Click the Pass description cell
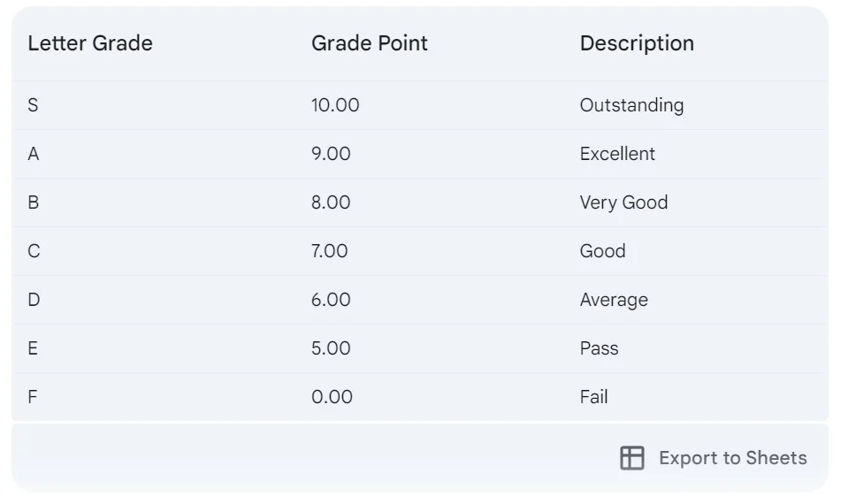The image size is (856, 504). (x=599, y=347)
